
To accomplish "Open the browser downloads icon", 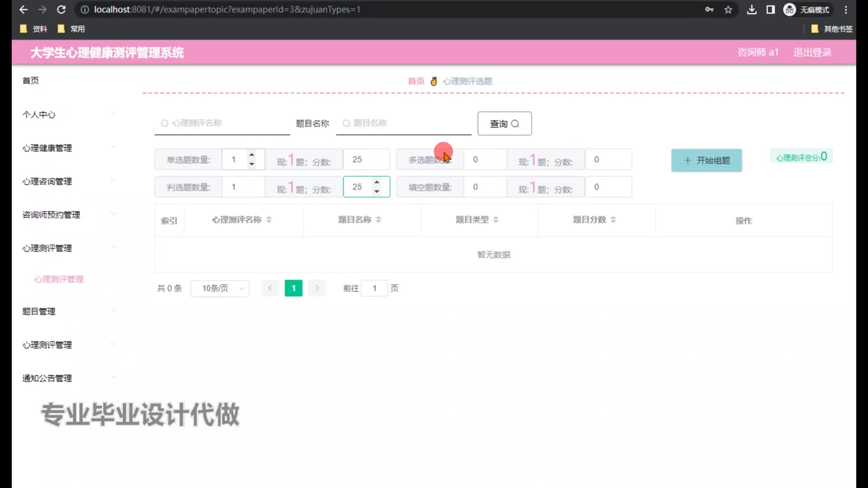I will (751, 9).
